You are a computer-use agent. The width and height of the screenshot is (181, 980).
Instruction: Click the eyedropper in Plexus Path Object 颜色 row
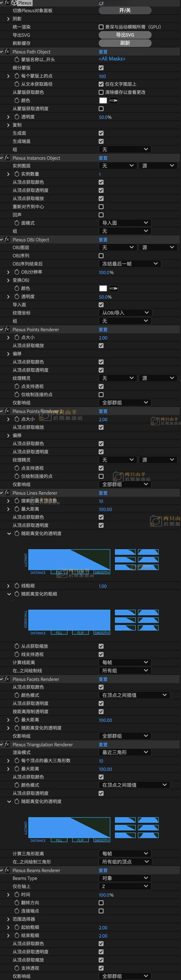click(114, 100)
